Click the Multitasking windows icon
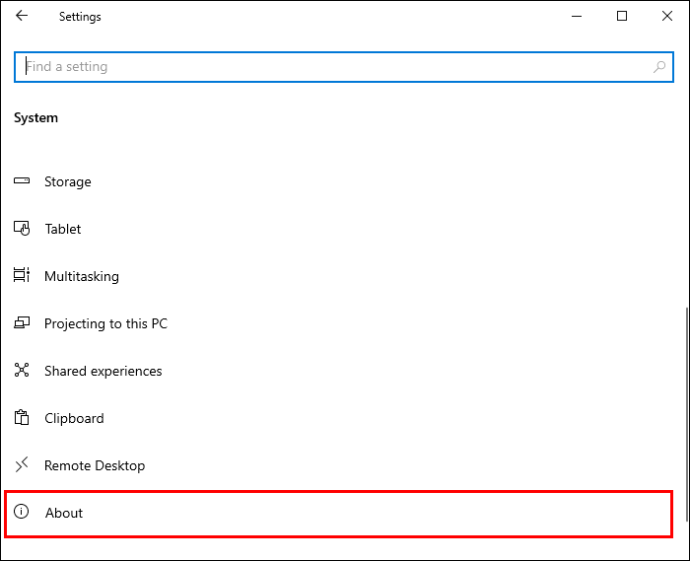Image resolution: width=690 pixels, height=561 pixels. (x=22, y=275)
